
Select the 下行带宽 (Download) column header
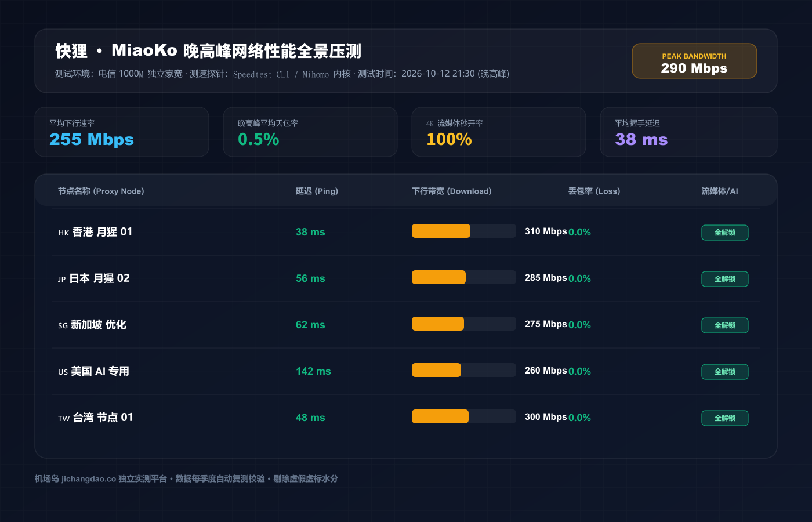tap(452, 191)
